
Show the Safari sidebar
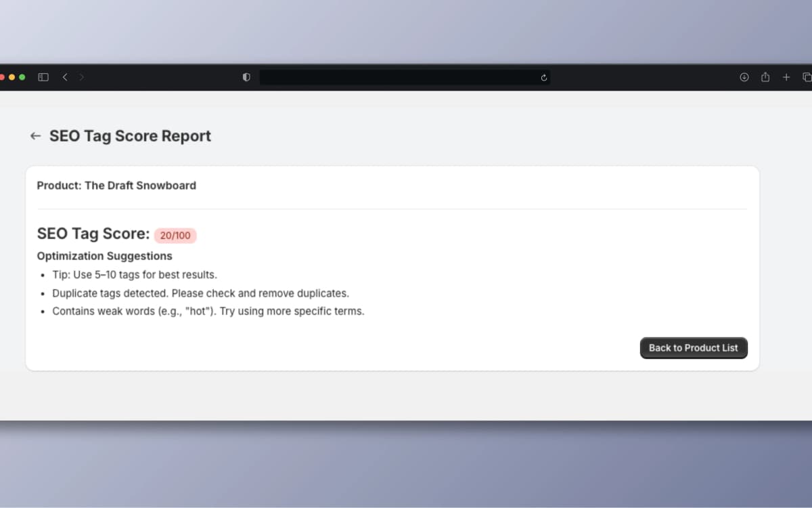point(42,77)
